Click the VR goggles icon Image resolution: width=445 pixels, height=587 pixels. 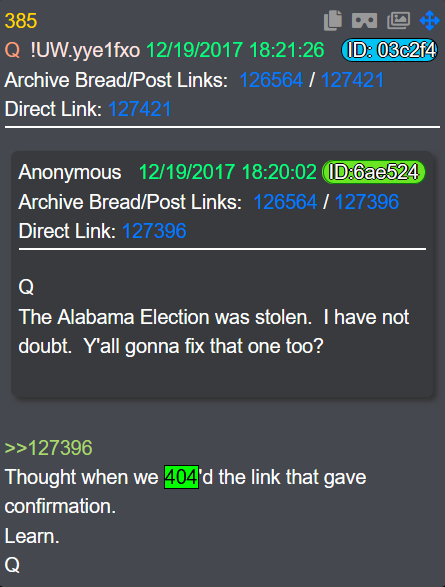364,20
